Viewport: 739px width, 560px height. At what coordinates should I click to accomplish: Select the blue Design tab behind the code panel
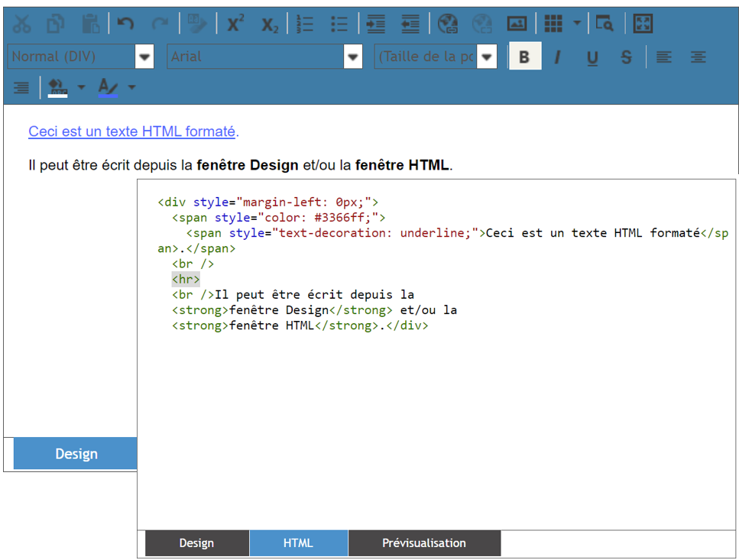coord(76,454)
